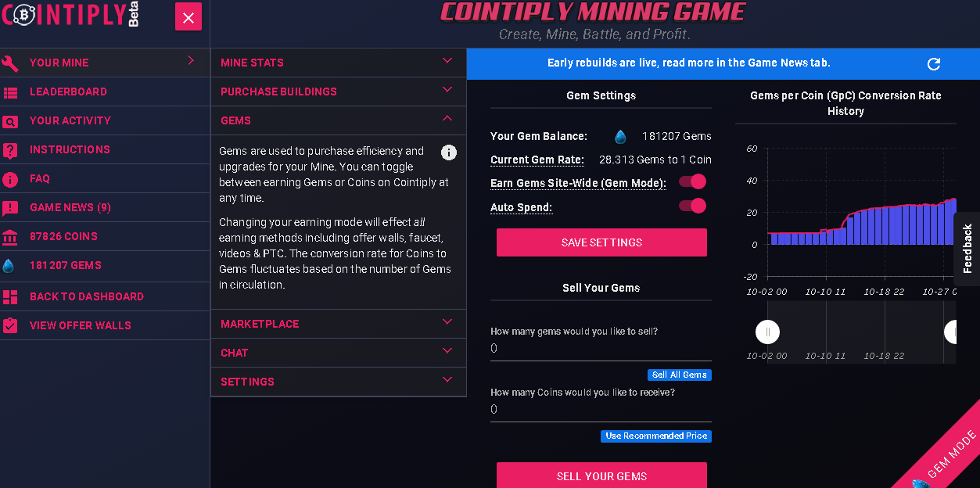
Task: Click the left handle of the chart range slider
Action: click(x=767, y=332)
